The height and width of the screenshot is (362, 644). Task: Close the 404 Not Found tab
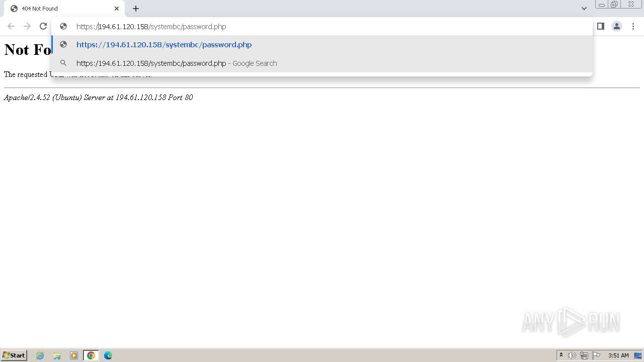tap(117, 9)
